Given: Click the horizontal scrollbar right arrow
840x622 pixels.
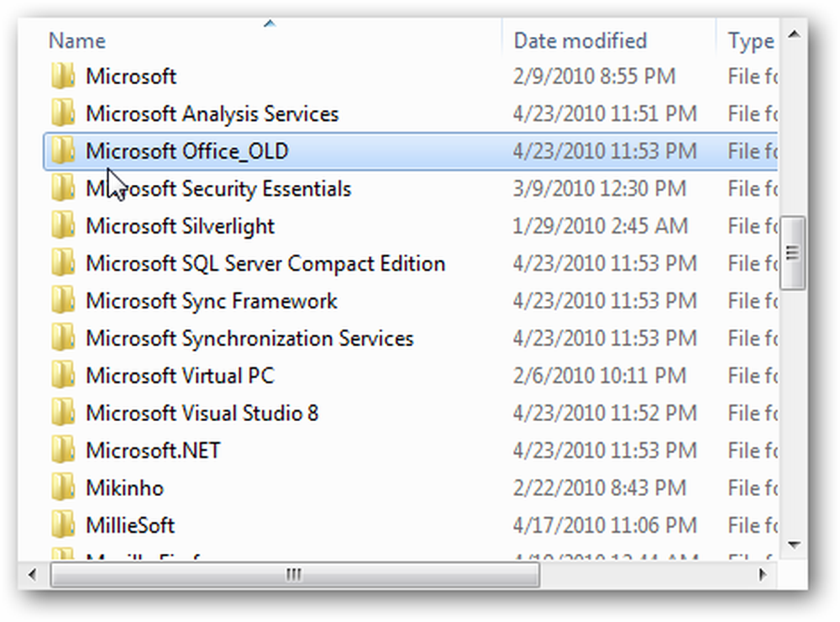Looking at the screenshot, I should click(x=763, y=575).
